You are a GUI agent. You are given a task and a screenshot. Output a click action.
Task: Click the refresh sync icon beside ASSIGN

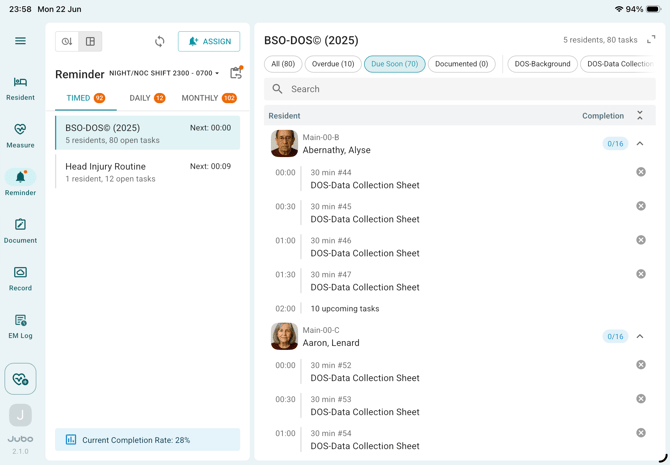pos(159,41)
